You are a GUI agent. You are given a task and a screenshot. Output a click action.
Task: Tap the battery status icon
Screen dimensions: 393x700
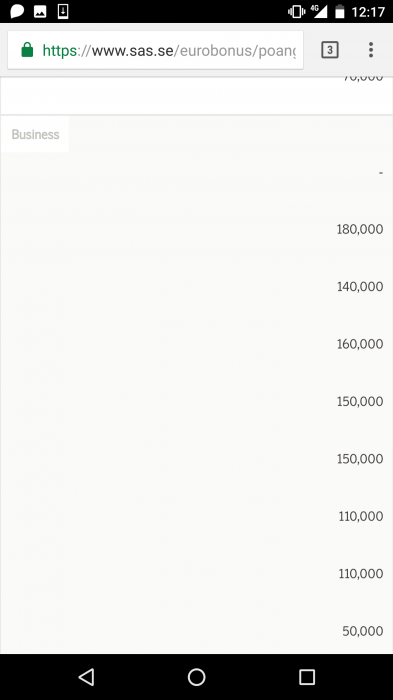click(340, 12)
